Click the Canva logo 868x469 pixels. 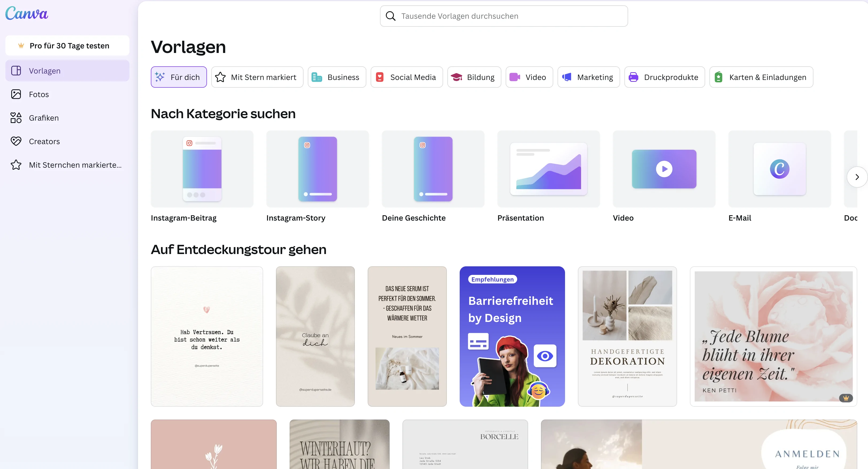click(x=27, y=14)
